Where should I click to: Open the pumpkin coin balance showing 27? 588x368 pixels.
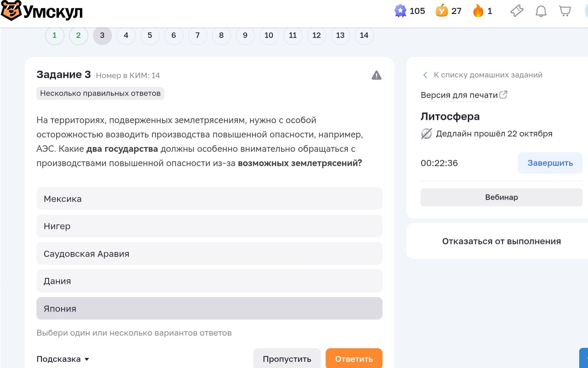(448, 11)
